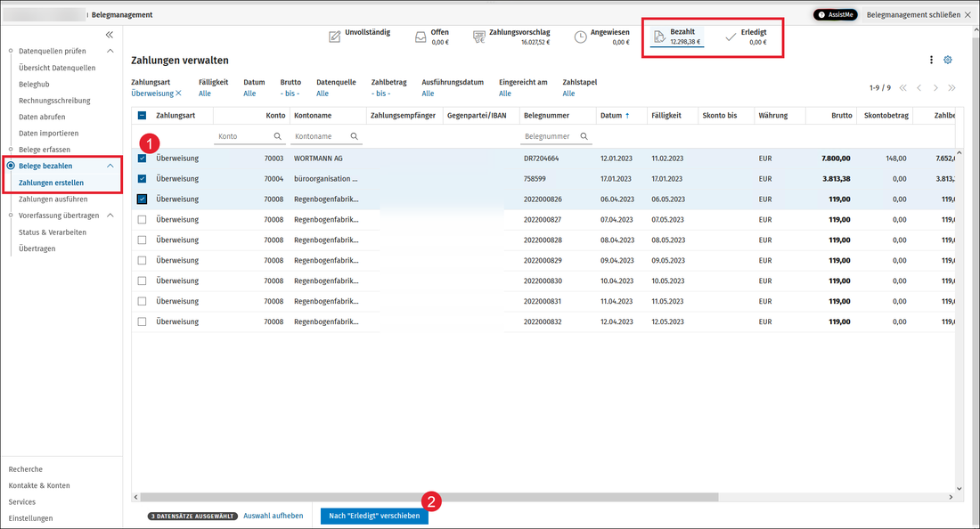Open Status & Verarbeiten in sidebar
980x529 pixels.
pos(53,232)
